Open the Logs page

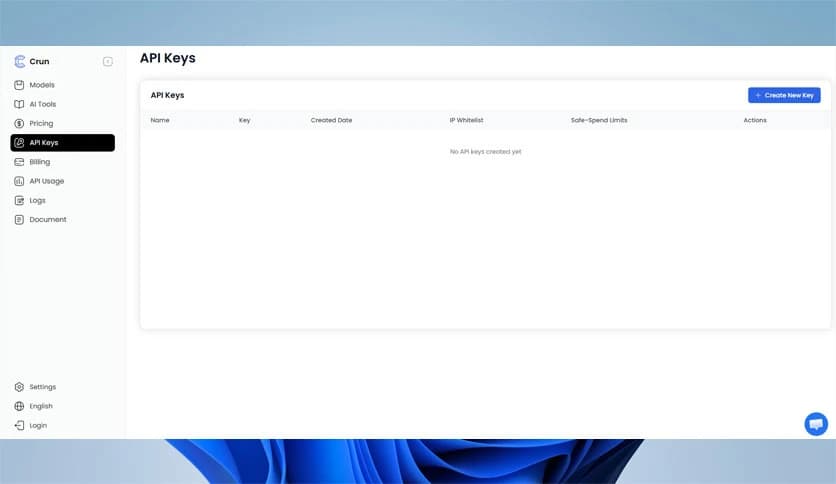[x=37, y=200]
